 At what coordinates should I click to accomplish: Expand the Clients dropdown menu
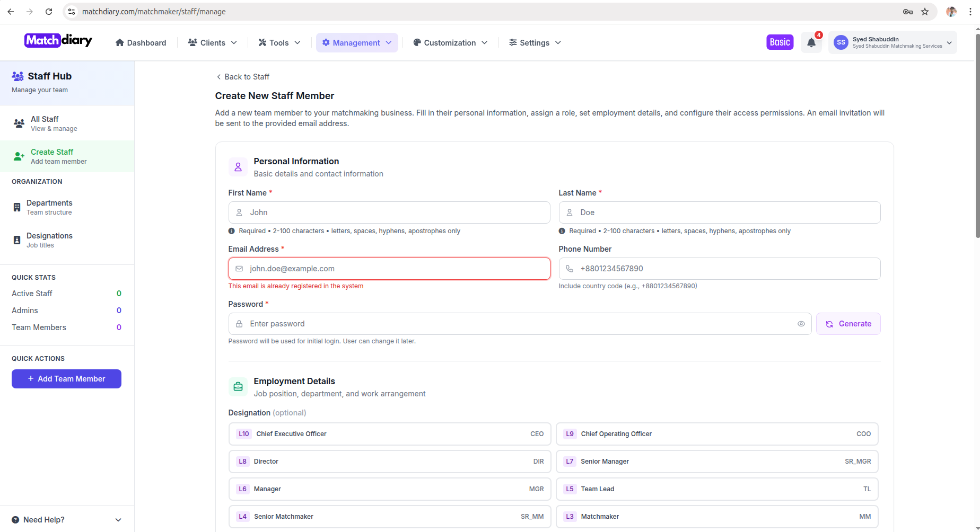(213, 43)
